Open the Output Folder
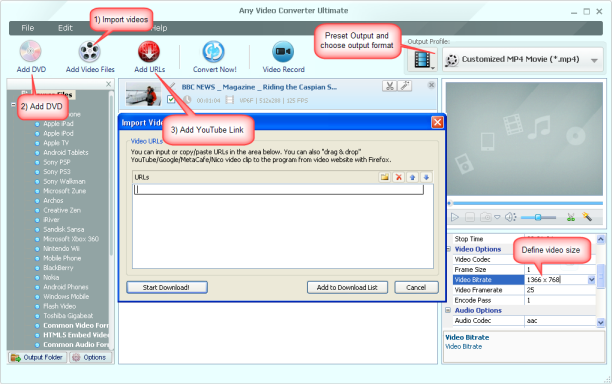This screenshot has height=384, width=612. click(37, 357)
